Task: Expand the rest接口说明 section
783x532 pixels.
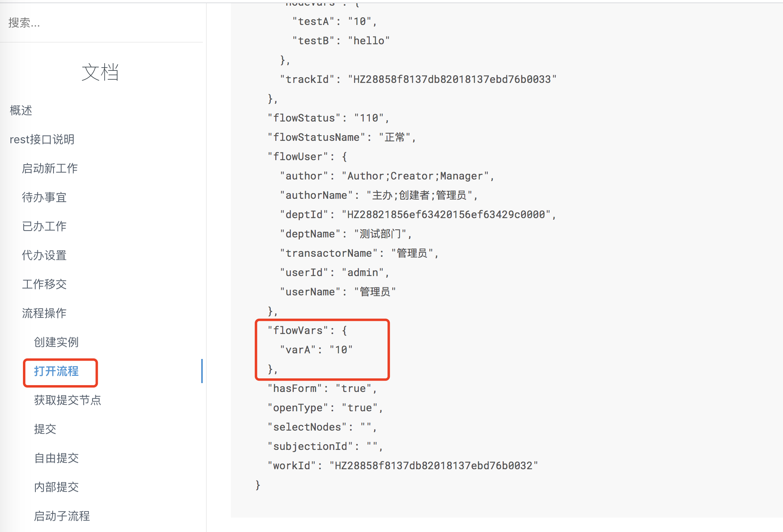Action: [42, 139]
